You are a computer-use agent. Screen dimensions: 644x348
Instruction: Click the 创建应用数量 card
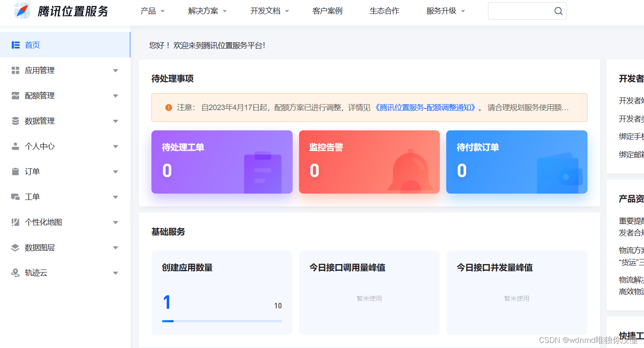pyautogui.click(x=222, y=293)
